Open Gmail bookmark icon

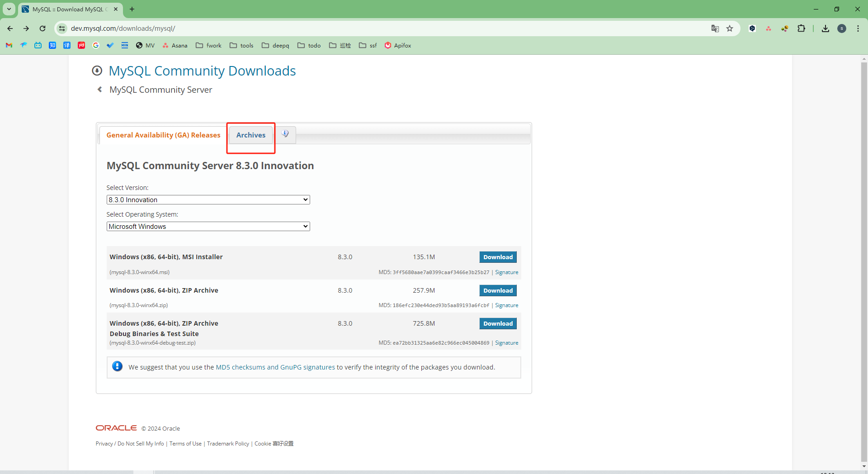(9, 45)
